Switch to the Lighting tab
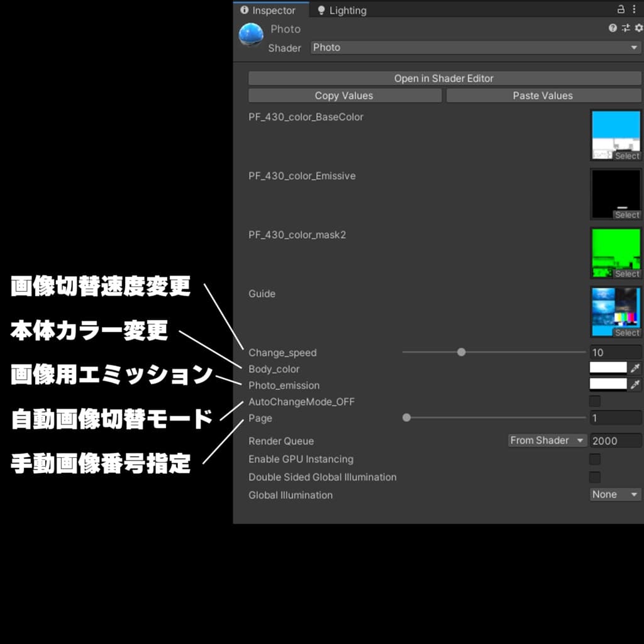 click(x=341, y=11)
